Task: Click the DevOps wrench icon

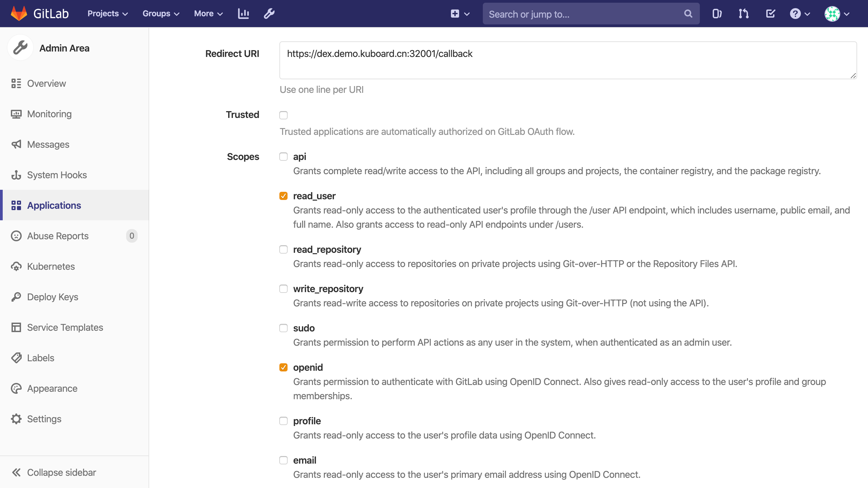Action: [x=269, y=14]
